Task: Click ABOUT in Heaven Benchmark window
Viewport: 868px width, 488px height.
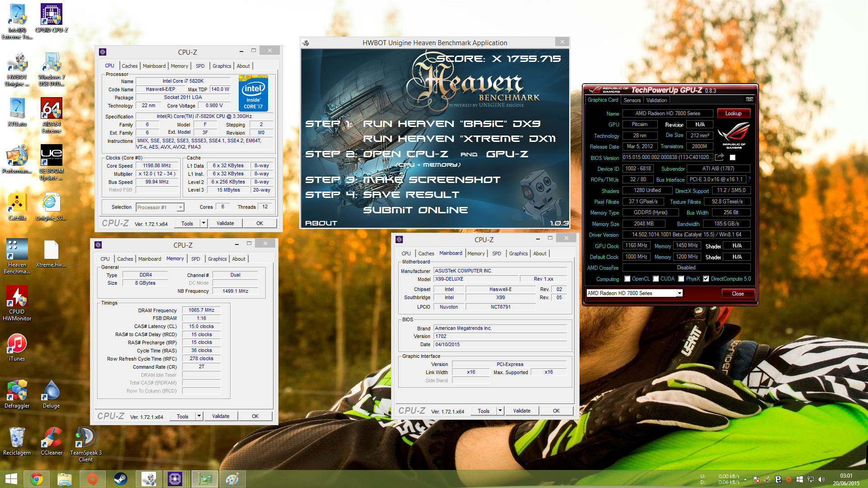Action: tap(321, 223)
